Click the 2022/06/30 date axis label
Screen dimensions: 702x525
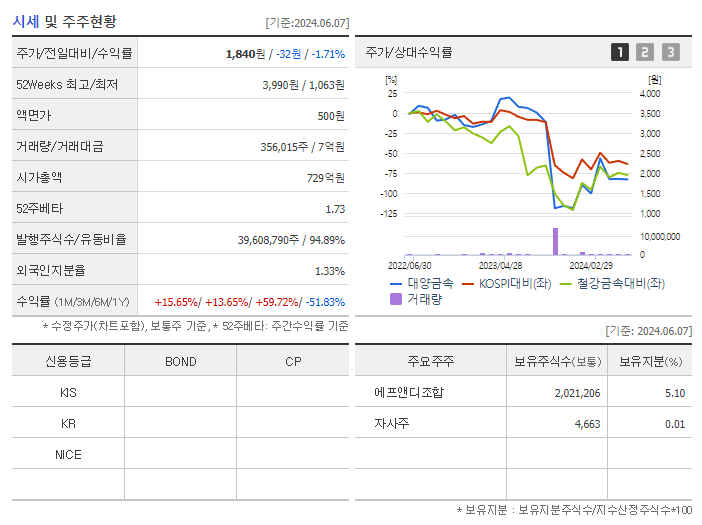point(410,265)
